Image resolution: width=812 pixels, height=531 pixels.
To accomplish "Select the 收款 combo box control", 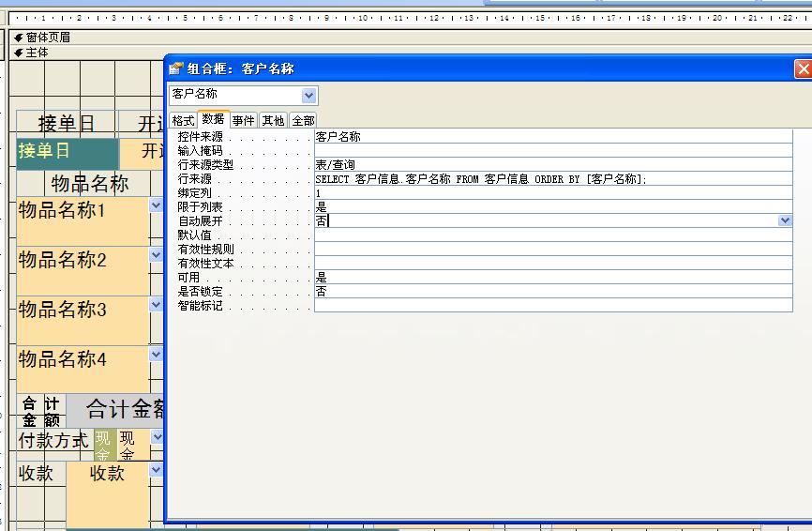I will point(108,494).
